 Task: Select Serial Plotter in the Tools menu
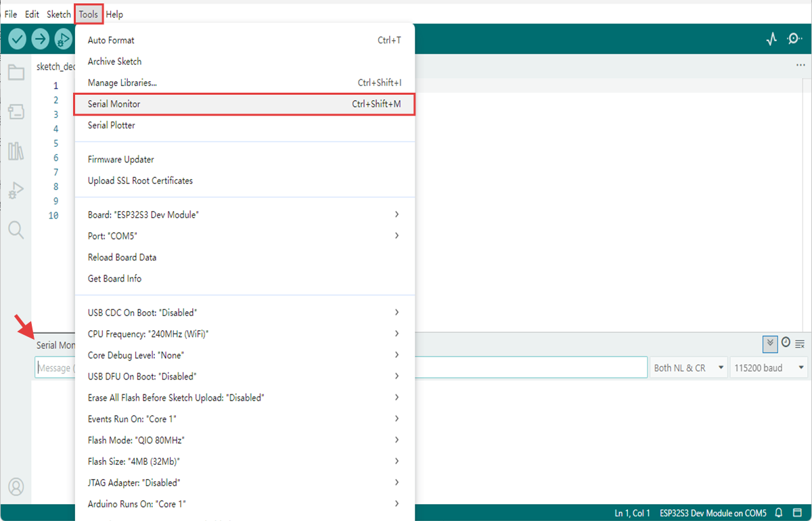point(244,125)
